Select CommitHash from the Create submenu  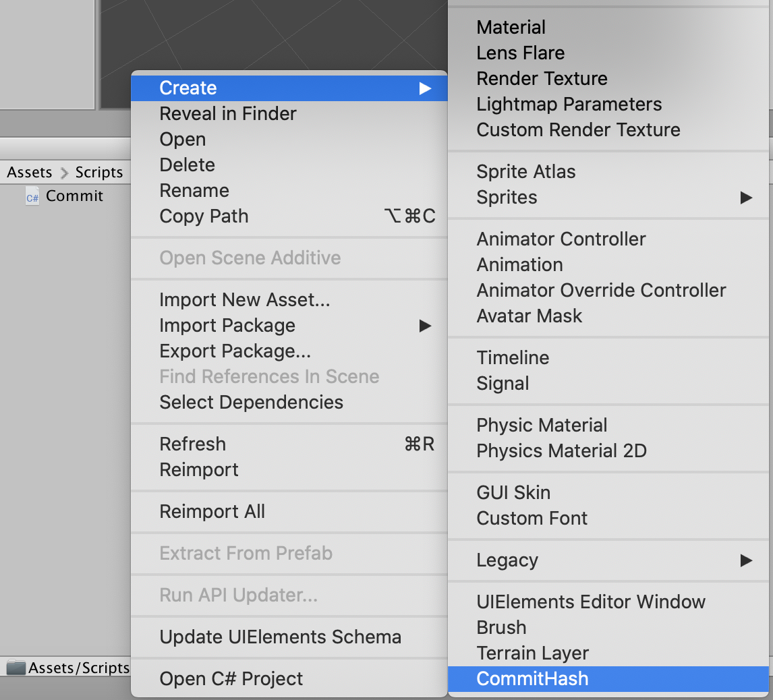[532, 679]
